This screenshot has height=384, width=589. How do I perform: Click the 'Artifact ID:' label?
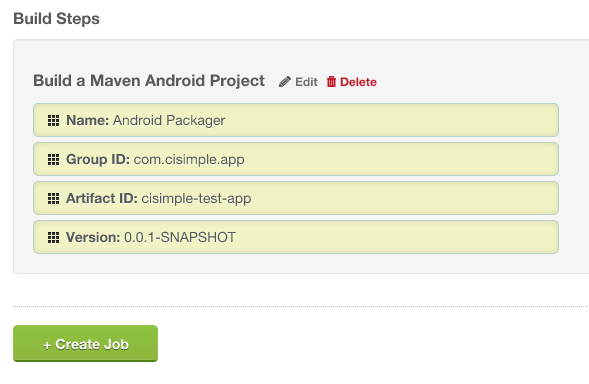102,198
